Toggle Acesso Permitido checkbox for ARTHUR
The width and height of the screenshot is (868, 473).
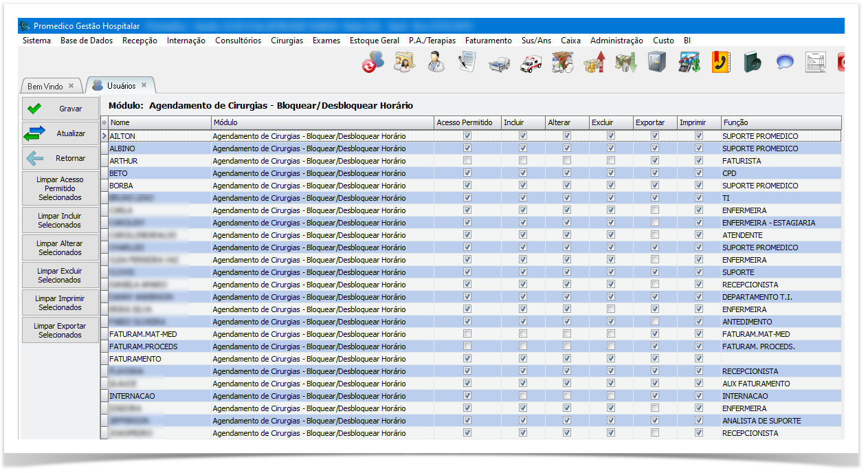[467, 161]
